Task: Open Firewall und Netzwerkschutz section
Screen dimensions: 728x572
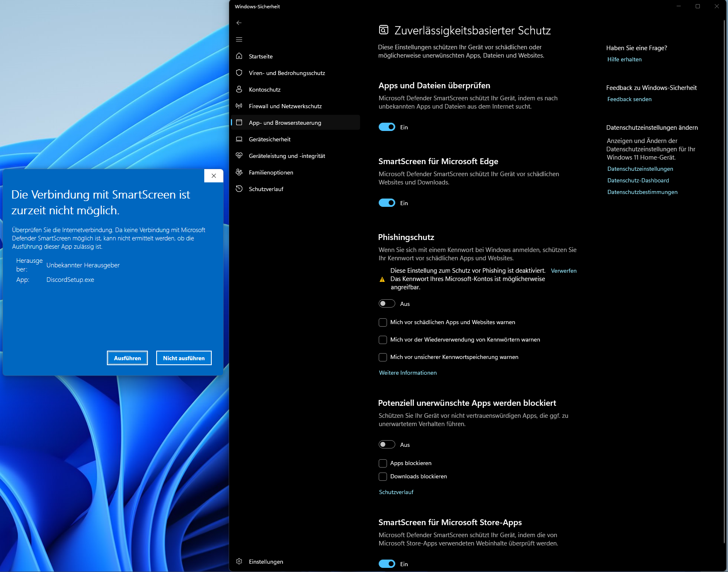Action: pos(295,106)
